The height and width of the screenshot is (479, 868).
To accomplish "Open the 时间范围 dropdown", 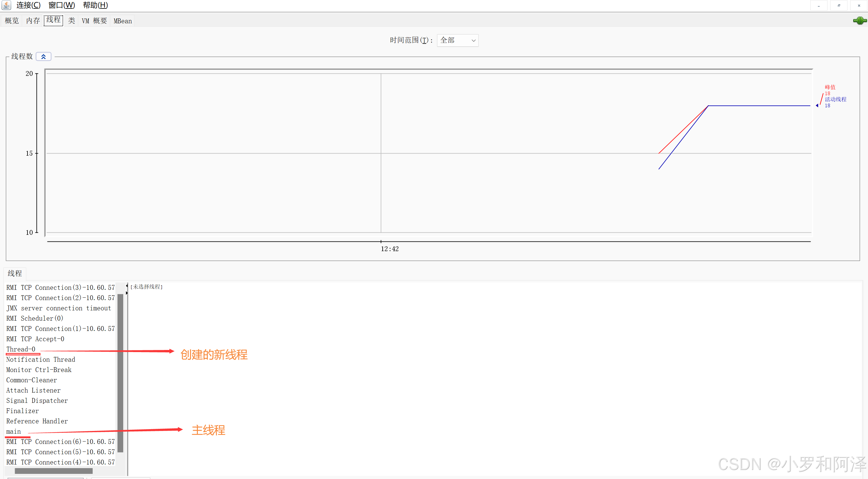I will click(457, 40).
